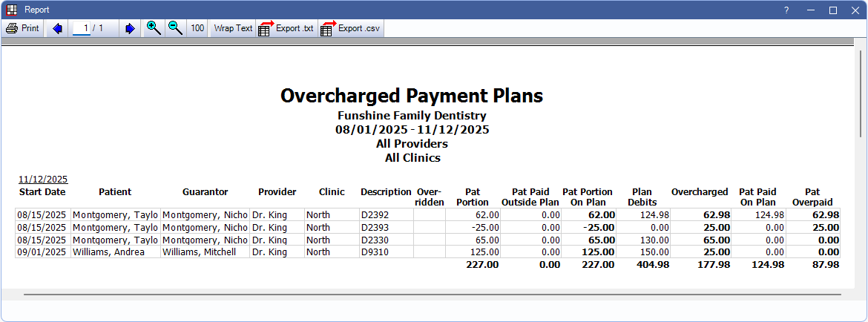
Task: Click the Plan Debits column header
Action: click(642, 197)
